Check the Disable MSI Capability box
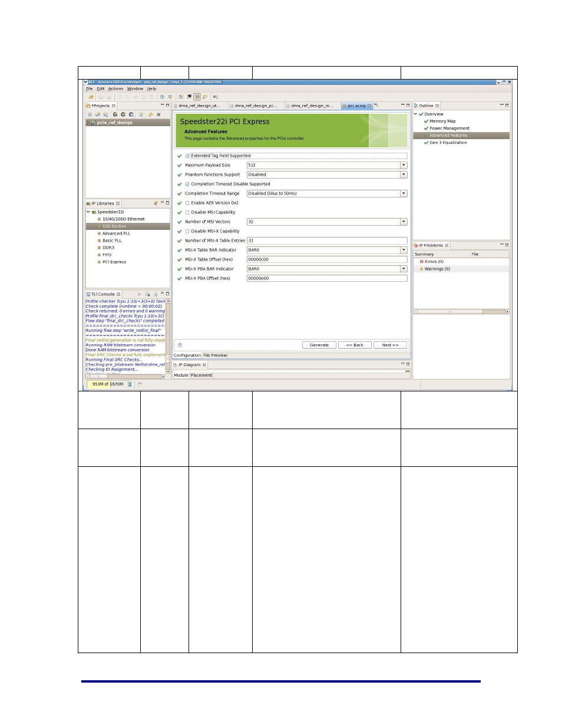 pos(187,212)
